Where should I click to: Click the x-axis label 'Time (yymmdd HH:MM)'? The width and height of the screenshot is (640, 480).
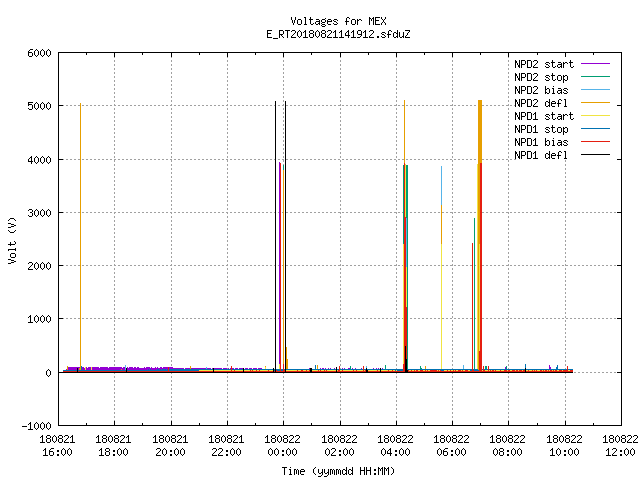(338, 471)
